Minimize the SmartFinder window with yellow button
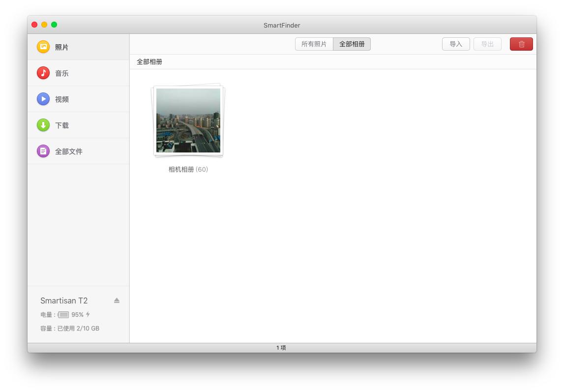Viewport: 564px width, 392px height. [x=44, y=25]
